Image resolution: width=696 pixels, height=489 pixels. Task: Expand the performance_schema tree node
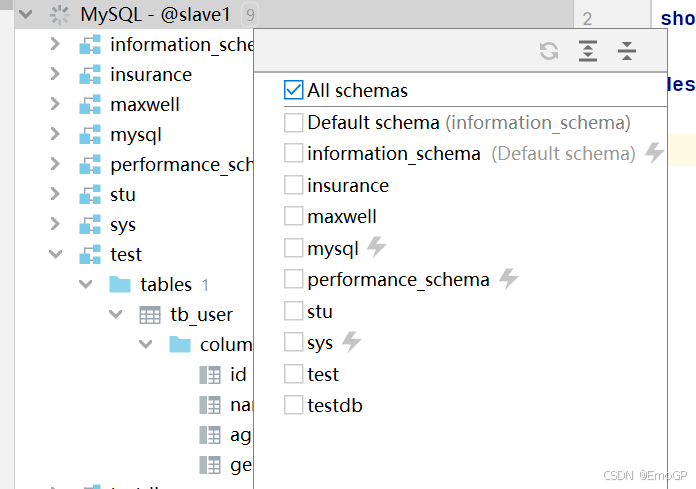(x=55, y=164)
